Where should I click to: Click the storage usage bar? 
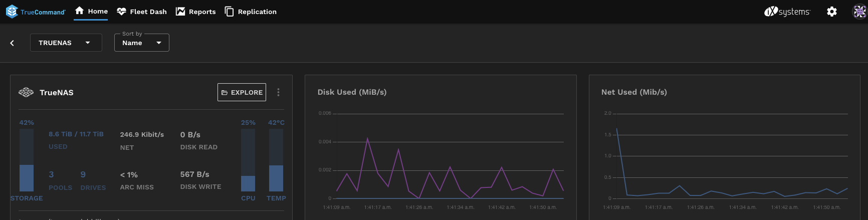tap(27, 160)
